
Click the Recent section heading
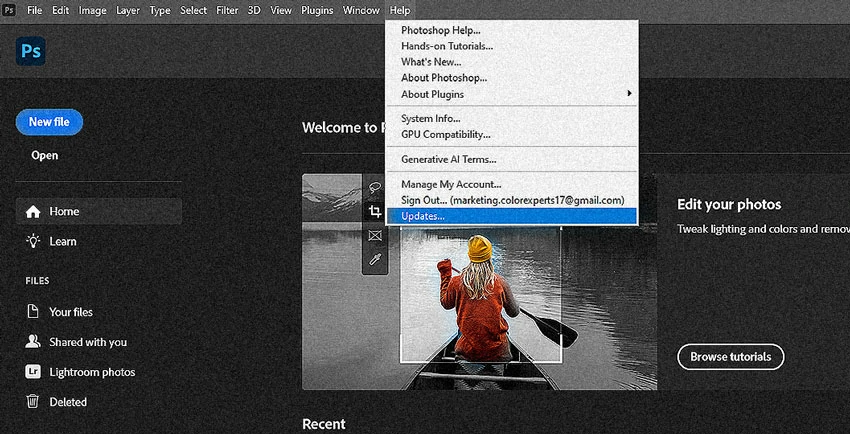(324, 424)
